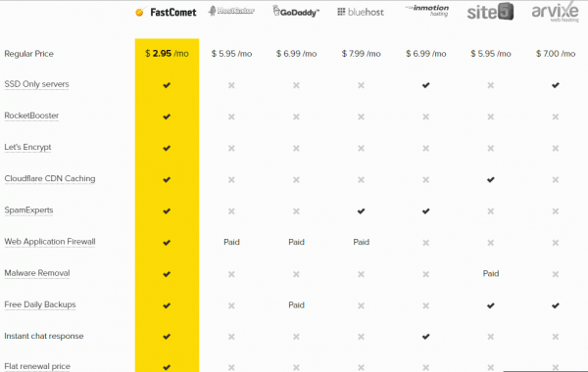The height and width of the screenshot is (372, 588).
Task: Click bluehost's SpamExperts checkmark
Action: [361, 210]
